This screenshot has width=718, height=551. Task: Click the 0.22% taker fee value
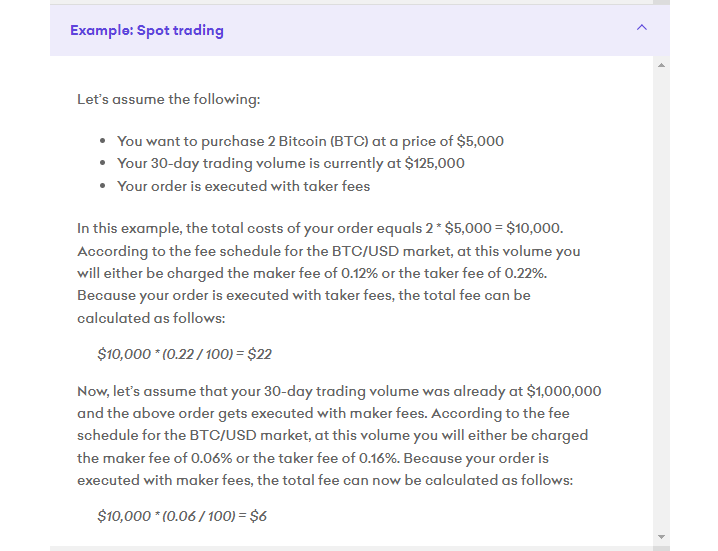pyautogui.click(x=525, y=273)
